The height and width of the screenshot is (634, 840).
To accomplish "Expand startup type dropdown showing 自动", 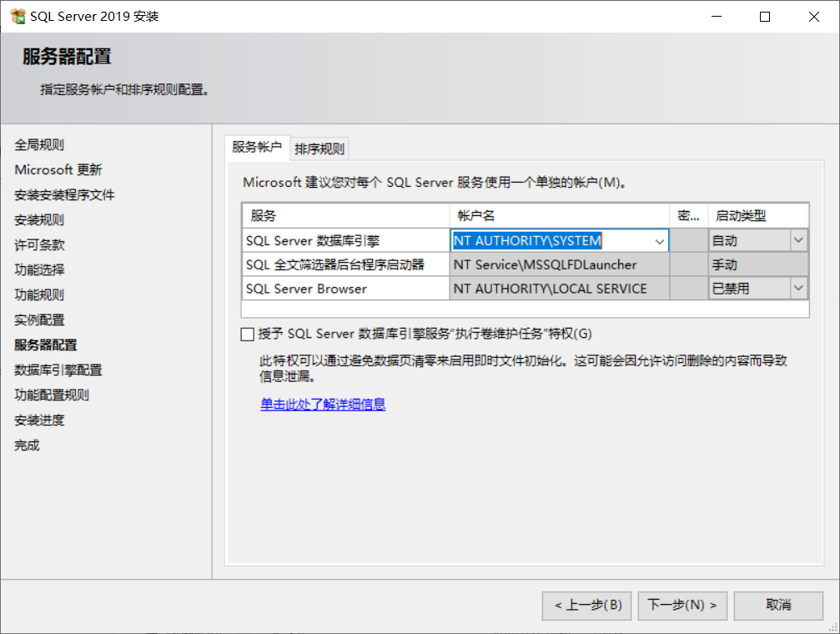I will coord(798,240).
